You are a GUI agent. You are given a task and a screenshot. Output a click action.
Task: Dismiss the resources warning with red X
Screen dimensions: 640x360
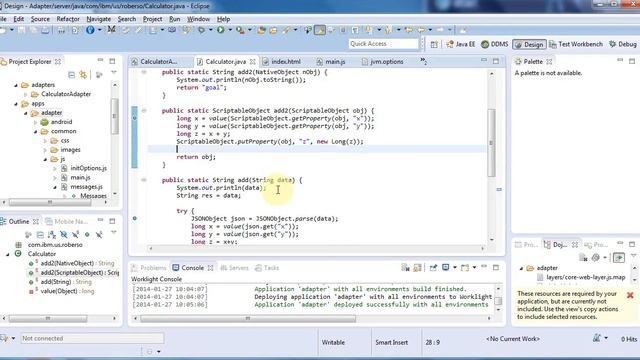630,295
